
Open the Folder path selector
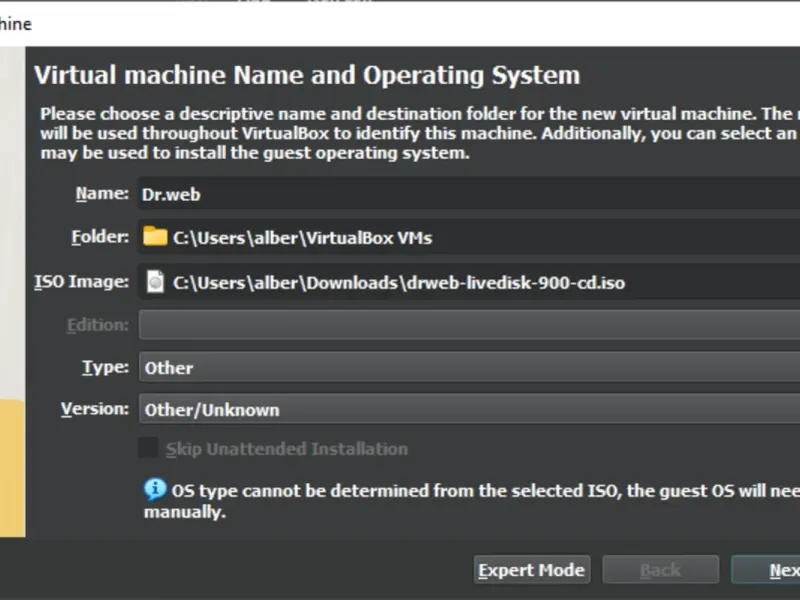pos(469,237)
